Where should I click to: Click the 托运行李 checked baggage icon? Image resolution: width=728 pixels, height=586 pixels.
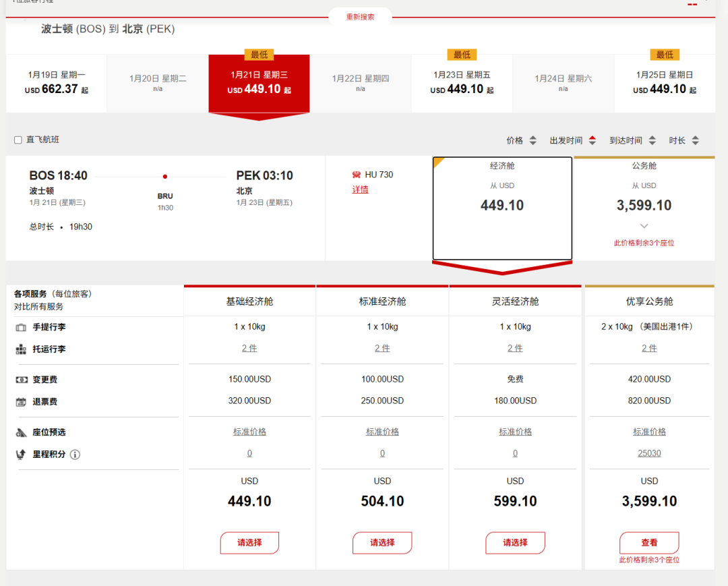[21, 349]
